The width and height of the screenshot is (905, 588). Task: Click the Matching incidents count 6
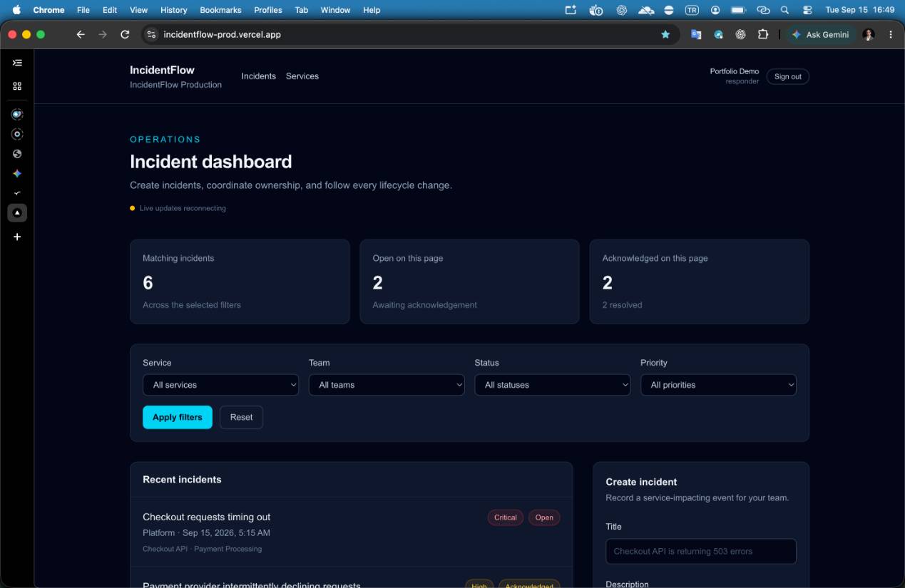tap(148, 283)
